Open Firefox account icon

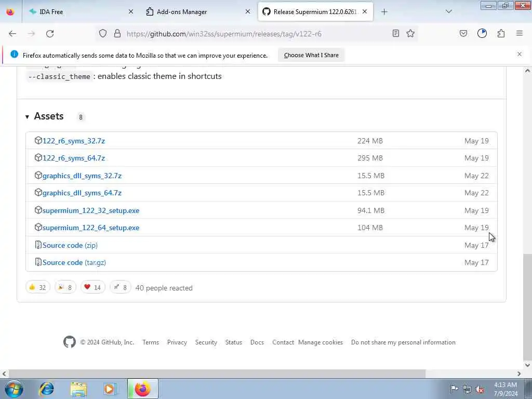pyautogui.click(x=482, y=33)
